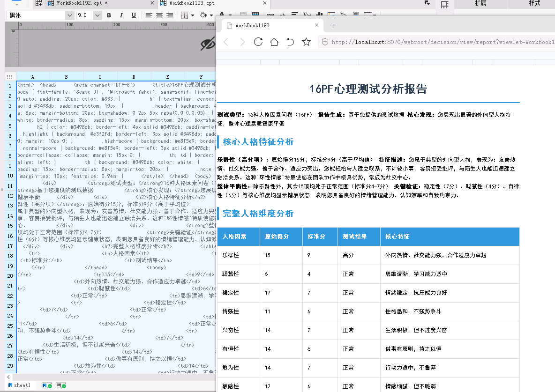Expand the font size 9.0 dropdown
This screenshot has width=555, height=392.
pyautogui.click(x=97, y=15)
